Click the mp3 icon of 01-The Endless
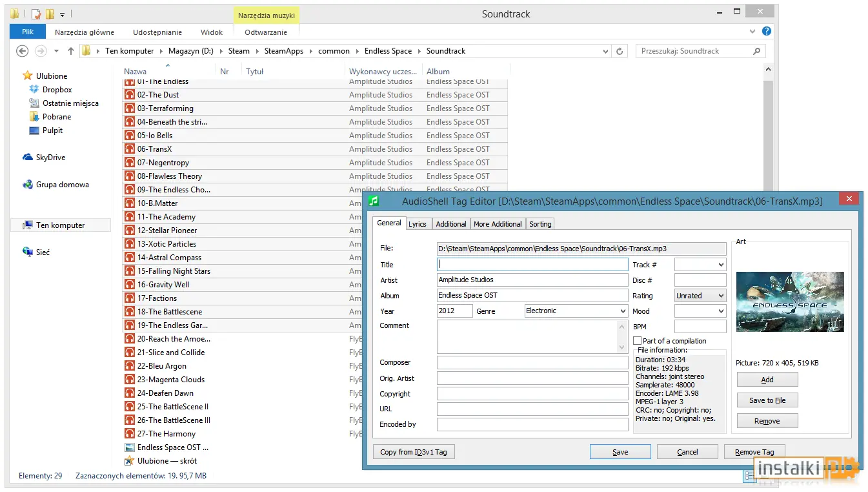The height and width of the screenshot is (492, 868). [x=129, y=82]
